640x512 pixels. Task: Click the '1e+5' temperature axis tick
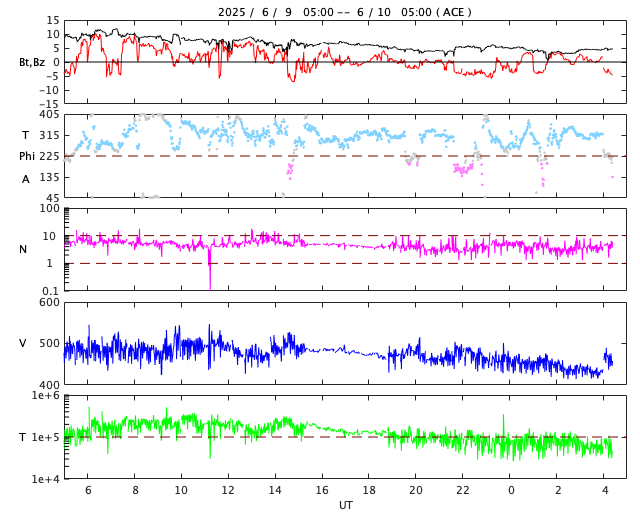pyautogui.click(x=46, y=437)
